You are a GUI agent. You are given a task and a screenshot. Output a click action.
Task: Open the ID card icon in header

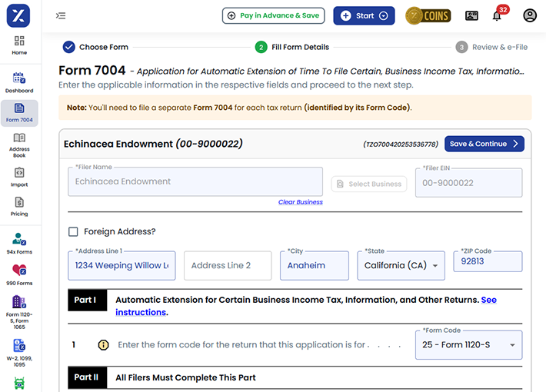(x=471, y=15)
